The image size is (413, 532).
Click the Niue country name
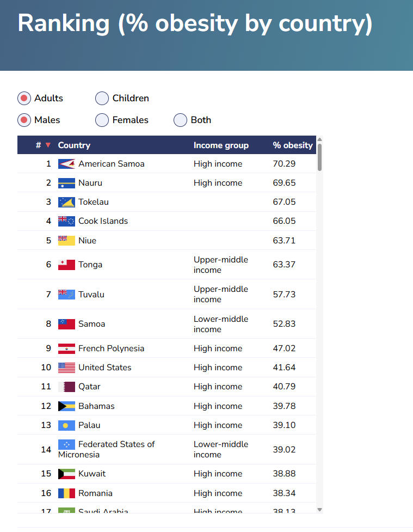tap(88, 241)
